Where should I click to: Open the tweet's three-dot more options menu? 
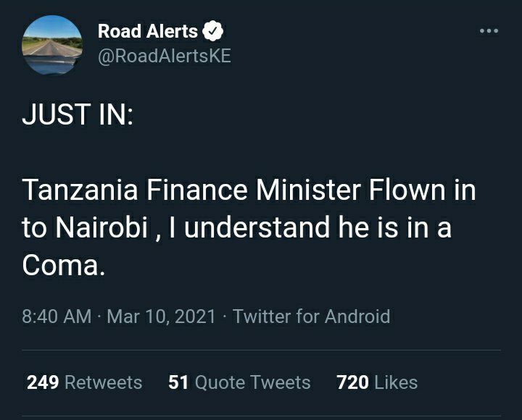coord(489,31)
